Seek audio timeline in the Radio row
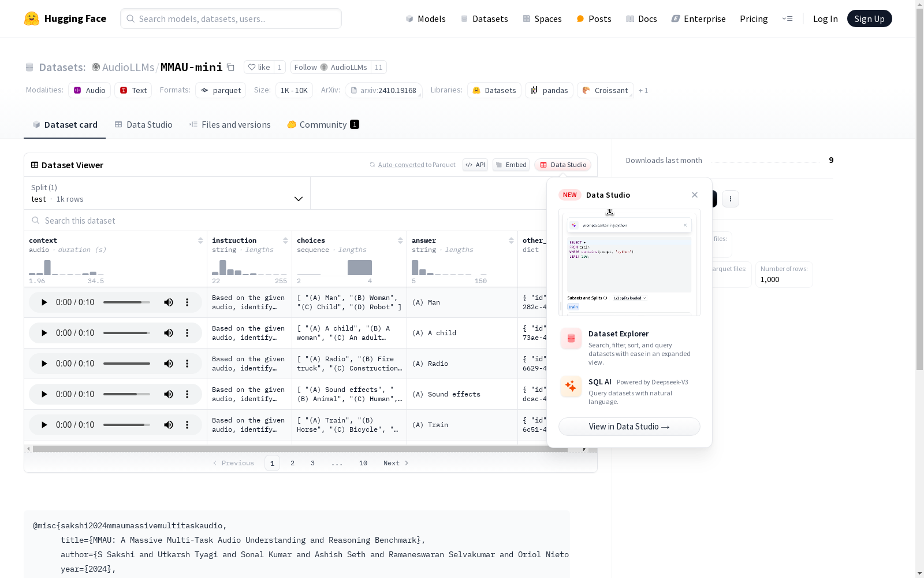 click(126, 364)
